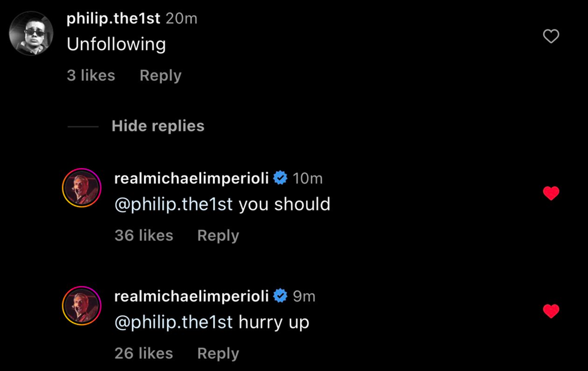This screenshot has height=371, width=588.
Task: Reply to the "you should" comment
Action: click(x=218, y=236)
